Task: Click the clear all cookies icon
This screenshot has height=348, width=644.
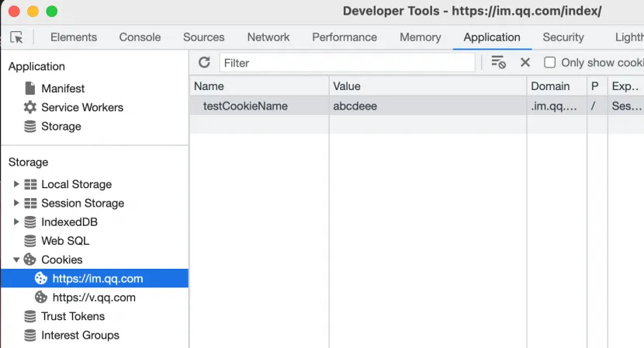Action: point(498,63)
